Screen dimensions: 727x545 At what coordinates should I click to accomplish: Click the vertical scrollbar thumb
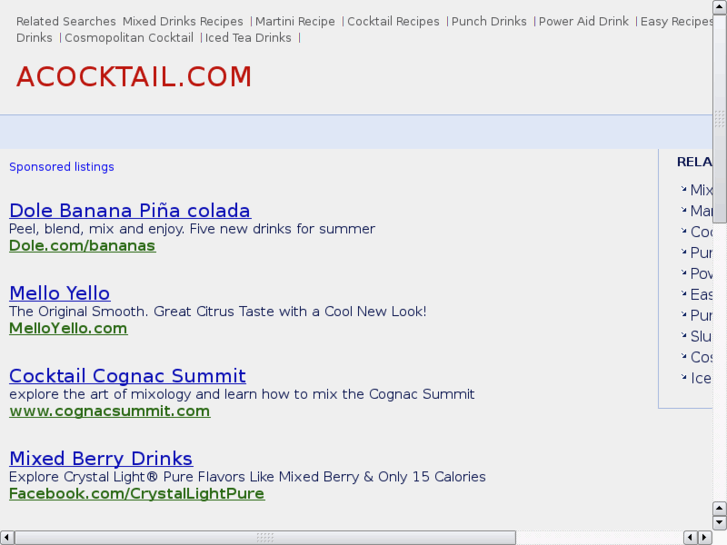719,119
